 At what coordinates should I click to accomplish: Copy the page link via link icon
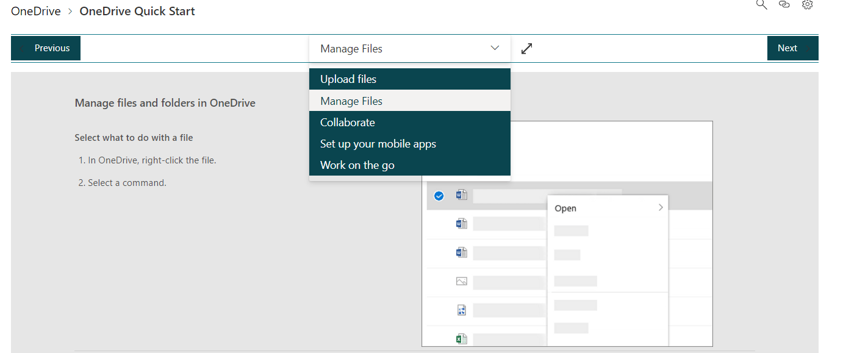tap(784, 4)
